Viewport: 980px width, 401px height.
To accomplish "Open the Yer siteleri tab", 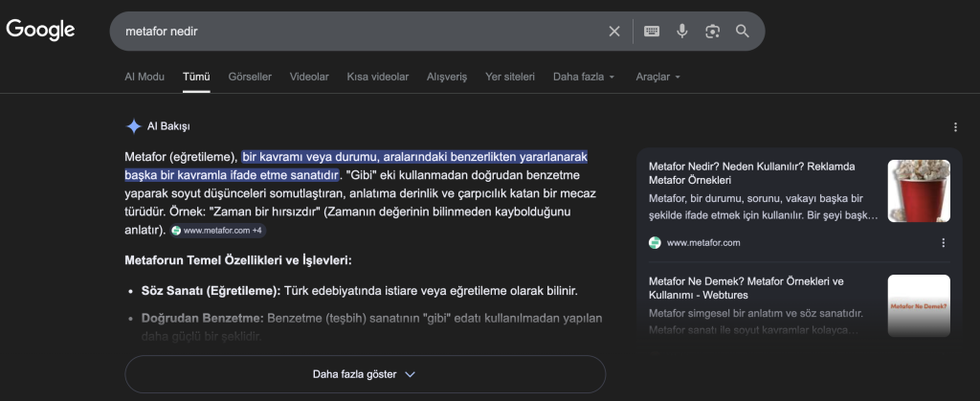I will pyautogui.click(x=510, y=77).
